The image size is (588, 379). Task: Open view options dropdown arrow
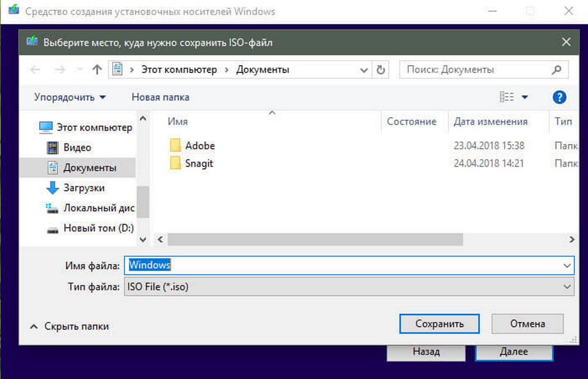[525, 97]
